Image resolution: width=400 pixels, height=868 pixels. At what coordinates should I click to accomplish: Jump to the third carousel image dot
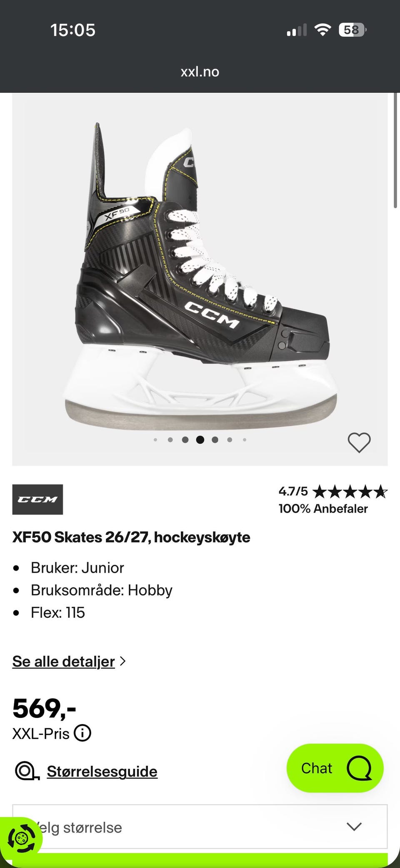click(185, 440)
